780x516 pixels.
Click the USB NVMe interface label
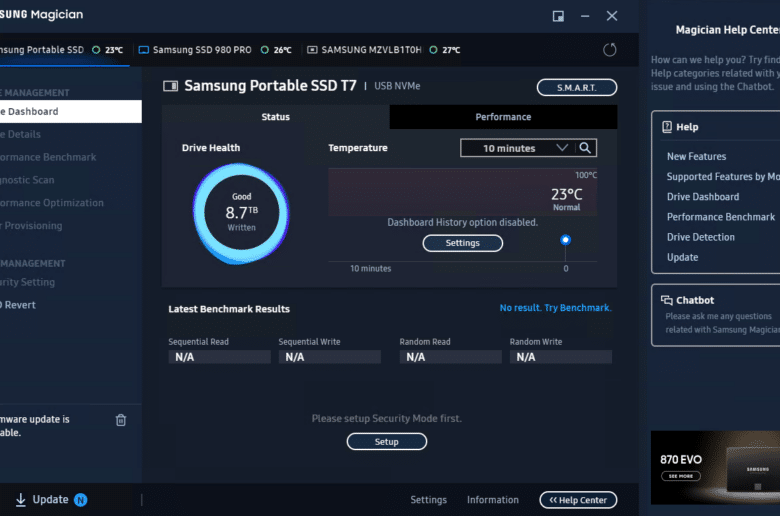click(397, 86)
